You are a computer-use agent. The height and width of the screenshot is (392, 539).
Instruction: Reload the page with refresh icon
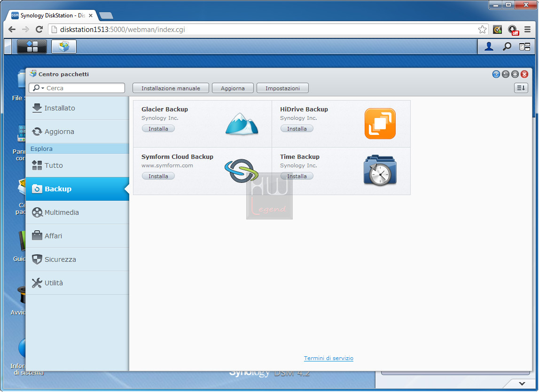39,30
